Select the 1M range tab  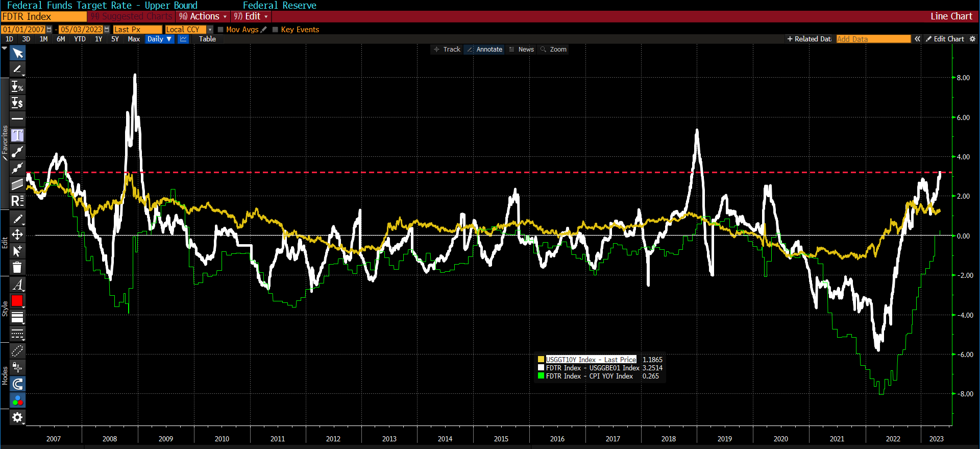tap(43, 39)
